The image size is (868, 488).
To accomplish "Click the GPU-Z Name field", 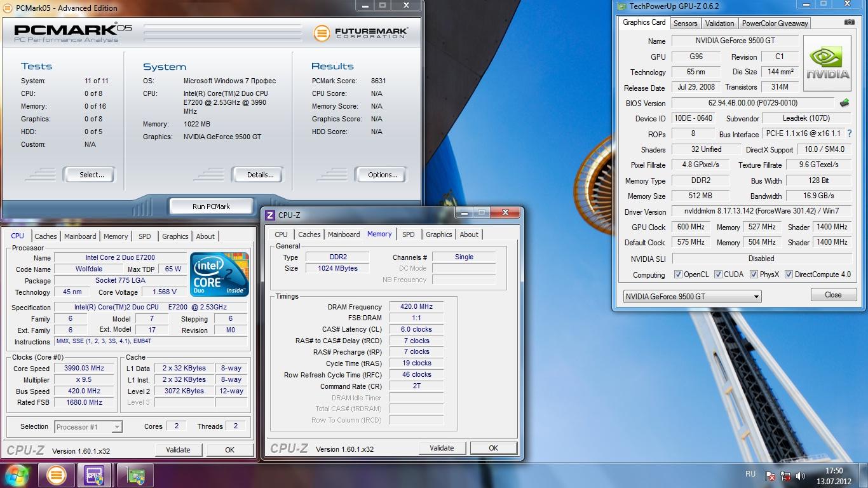I will point(735,41).
